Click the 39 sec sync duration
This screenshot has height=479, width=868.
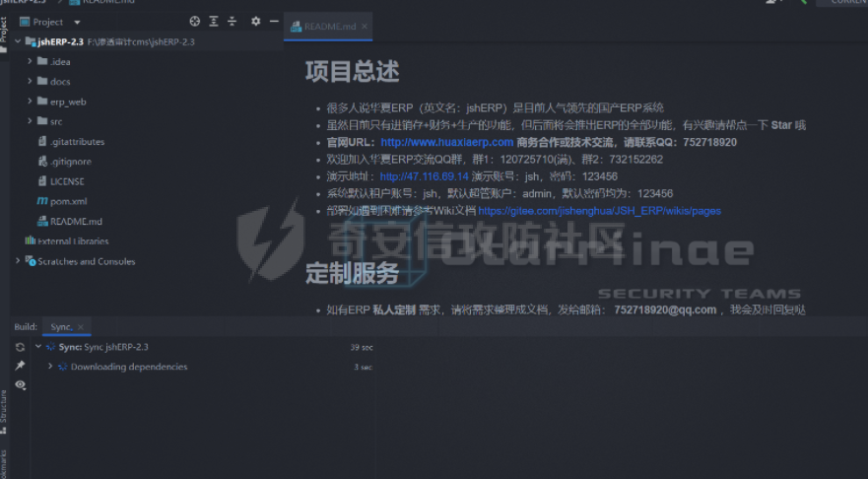(362, 347)
